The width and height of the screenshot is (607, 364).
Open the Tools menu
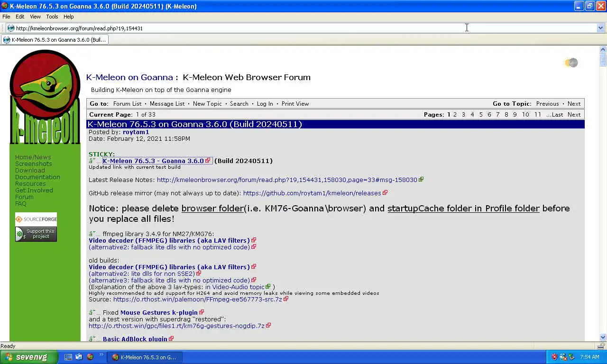coord(52,17)
